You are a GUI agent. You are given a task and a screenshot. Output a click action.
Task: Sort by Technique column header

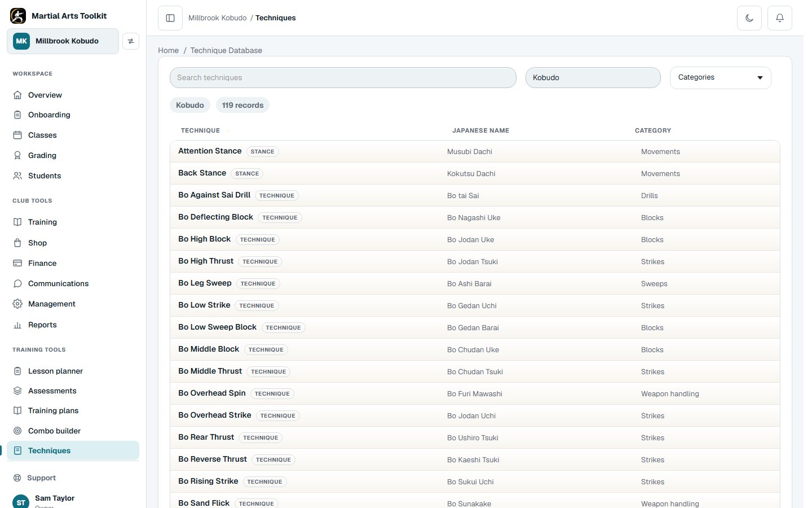(200, 130)
